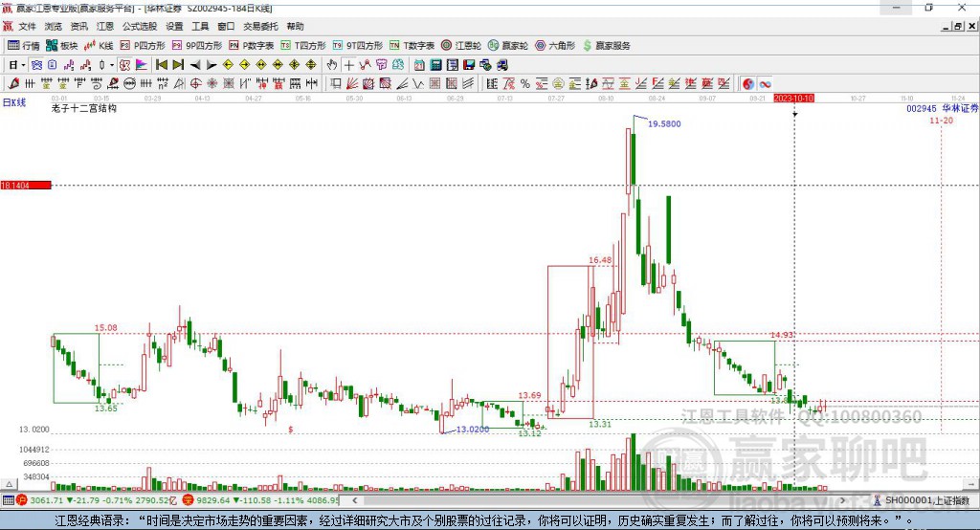Select the hand pan tool
Viewport: 980px width, 530px height.
(332, 65)
